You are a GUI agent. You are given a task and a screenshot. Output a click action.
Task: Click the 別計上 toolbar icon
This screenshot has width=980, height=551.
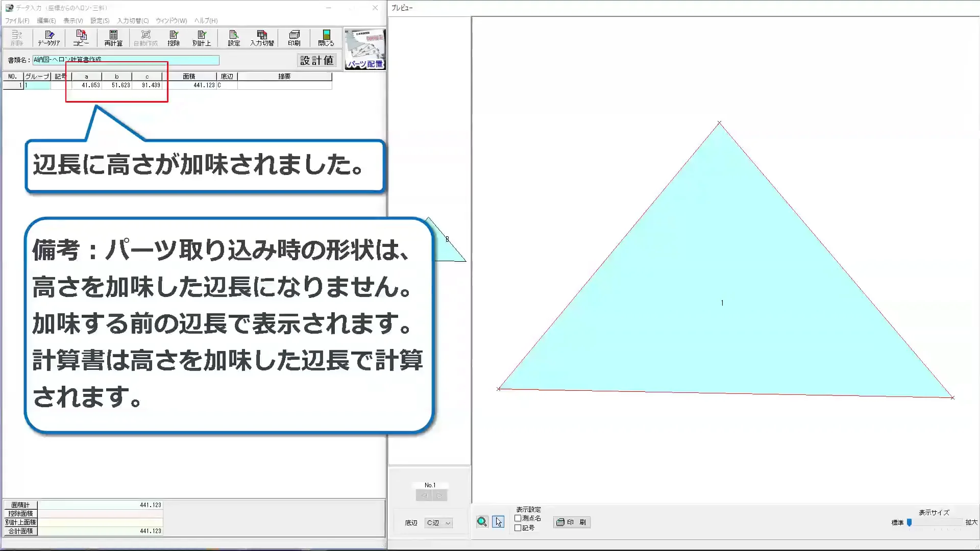point(202,37)
